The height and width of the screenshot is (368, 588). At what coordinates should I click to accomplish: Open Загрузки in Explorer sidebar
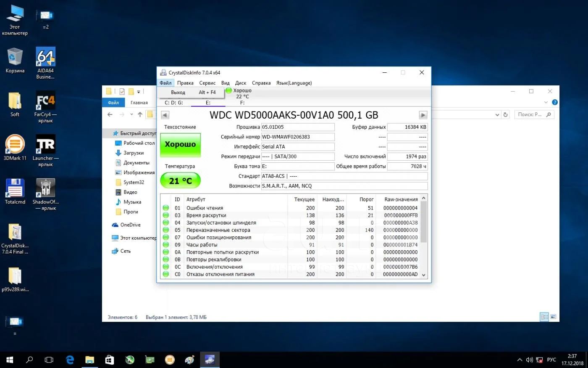[x=134, y=153]
